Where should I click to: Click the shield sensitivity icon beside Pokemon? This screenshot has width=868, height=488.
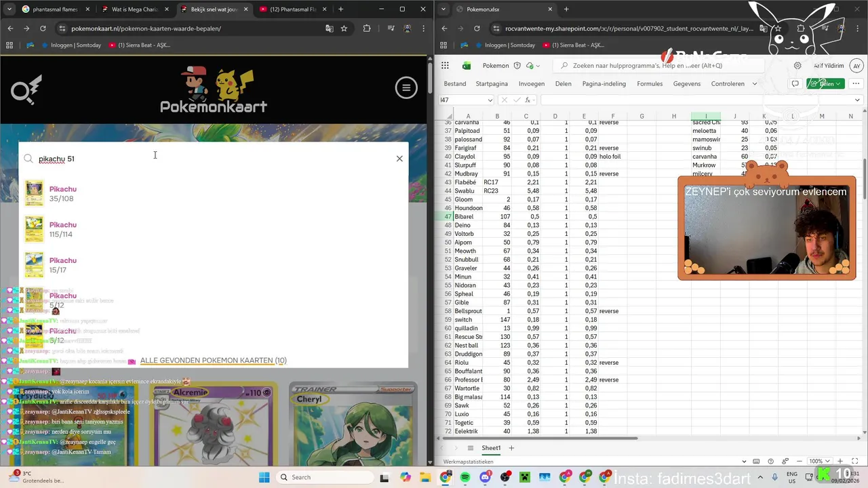pos(517,66)
